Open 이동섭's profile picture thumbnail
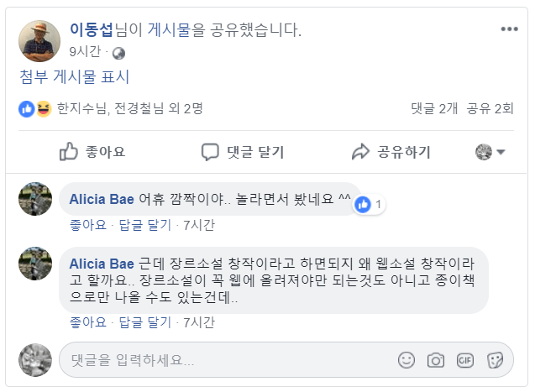The height and width of the screenshot is (392, 535). click(39, 41)
